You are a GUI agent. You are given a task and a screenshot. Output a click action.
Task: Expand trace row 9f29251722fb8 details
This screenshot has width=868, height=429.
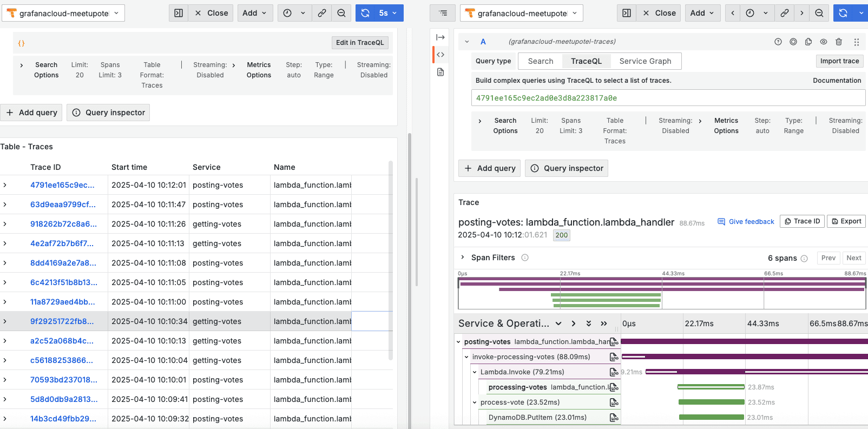(x=5, y=321)
